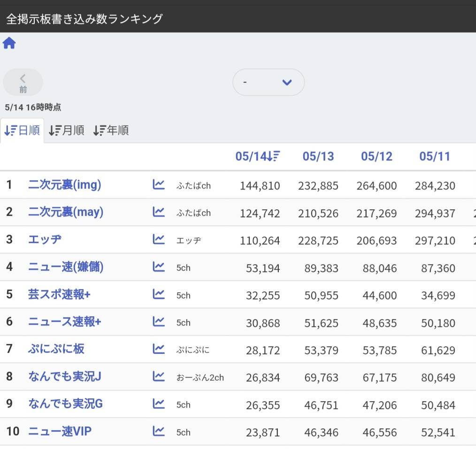Expand the date selection dropdown
The width and height of the screenshot is (476, 449).
(269, 83)
